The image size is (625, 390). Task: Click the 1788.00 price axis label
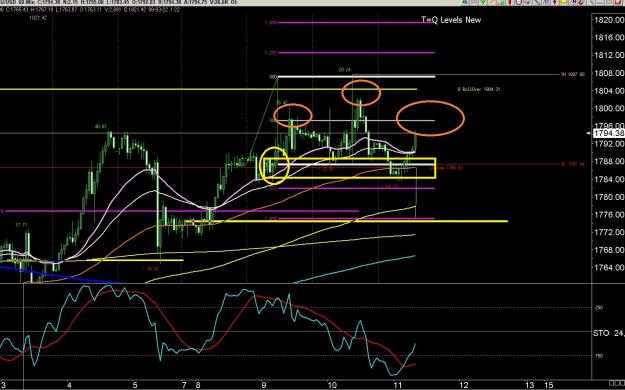pos(609,161)
